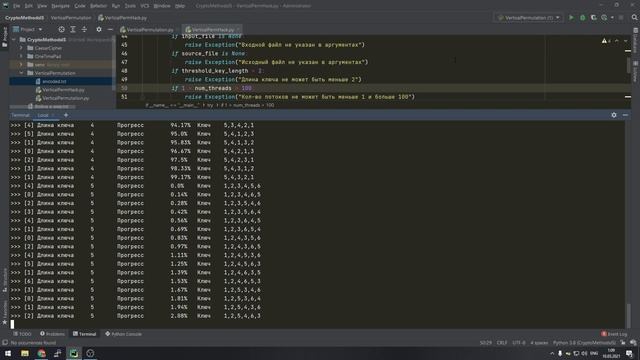Open the PyCharm icon in the taskbar
The width and height of the screenshot is (640, 360).
pos(73,353)
